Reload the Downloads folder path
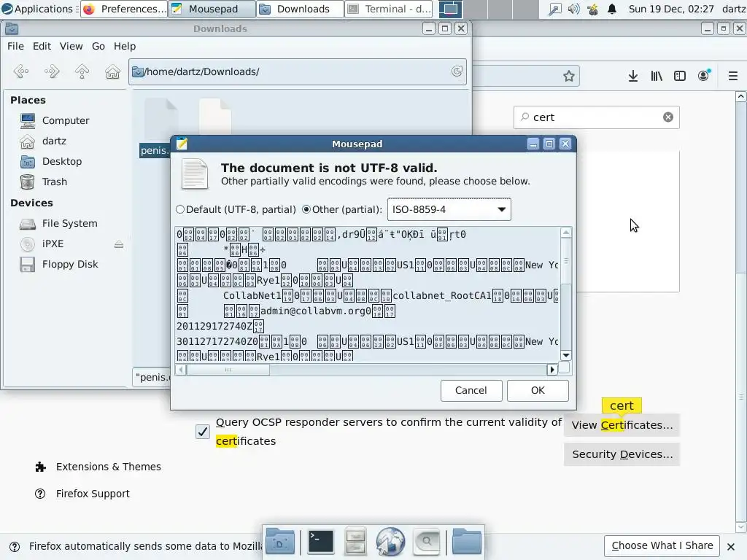This screenshot has width=747, height=560. pos(457,71)
